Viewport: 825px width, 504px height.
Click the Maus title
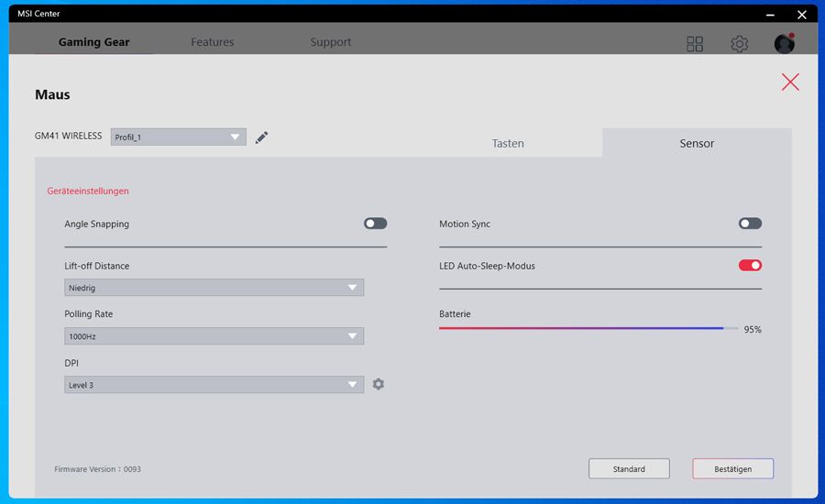[52, 94]
